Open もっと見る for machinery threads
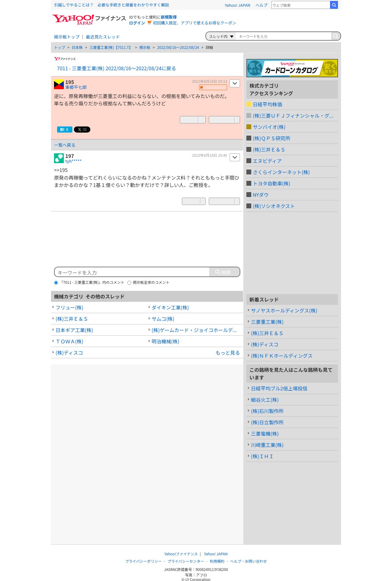The image size is (392, 581). point(228,353)
